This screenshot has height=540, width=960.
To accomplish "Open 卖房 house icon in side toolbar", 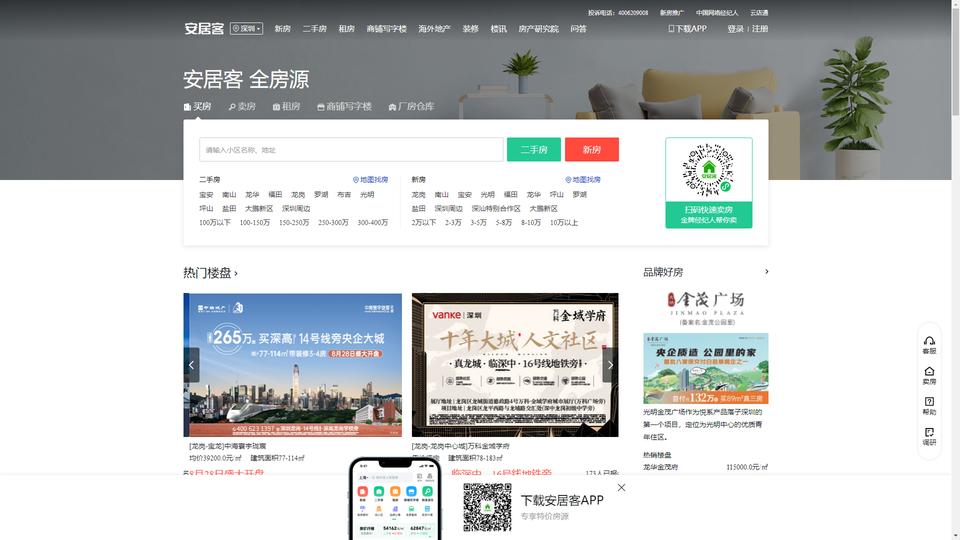I will click(x=929, y=375).
